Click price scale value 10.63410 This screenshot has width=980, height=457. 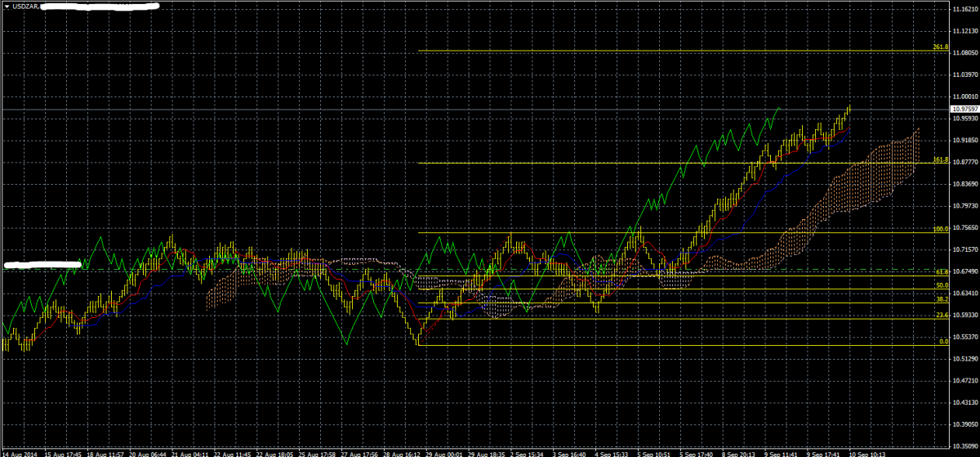pyautogui.click(x=964, y=293)
